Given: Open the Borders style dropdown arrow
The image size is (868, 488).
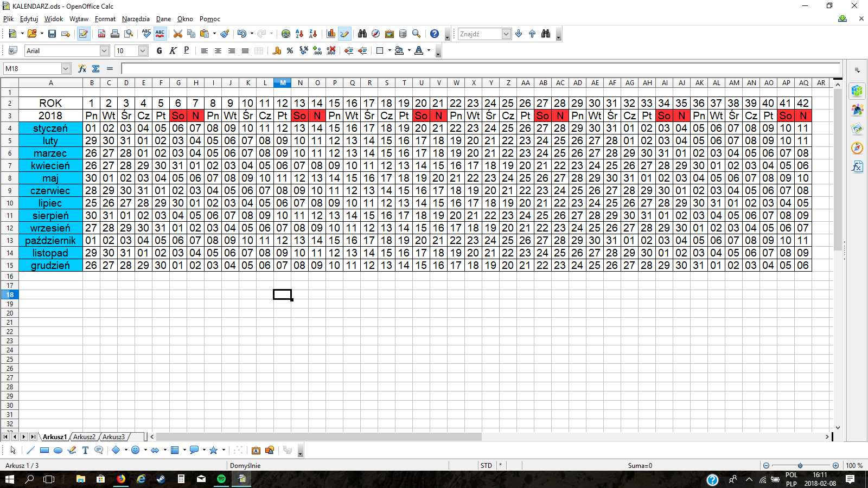Looking at the screenshot, I should click(x=390, y=50).
